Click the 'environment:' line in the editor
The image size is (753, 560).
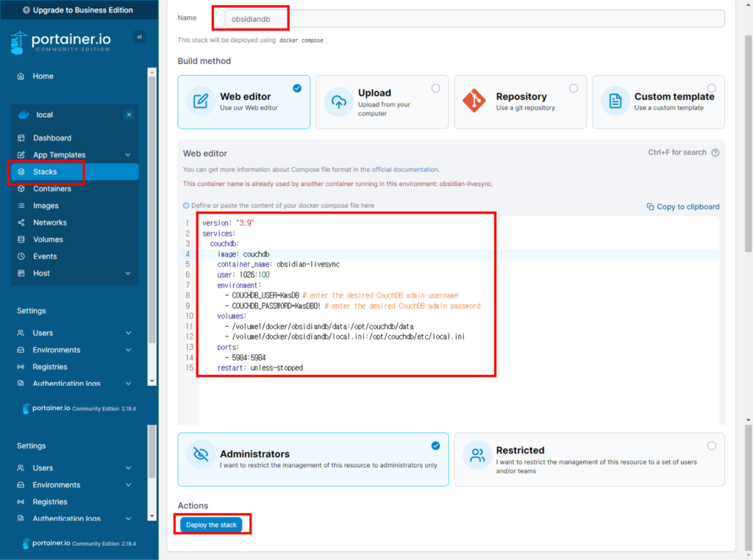click(239, 286)
